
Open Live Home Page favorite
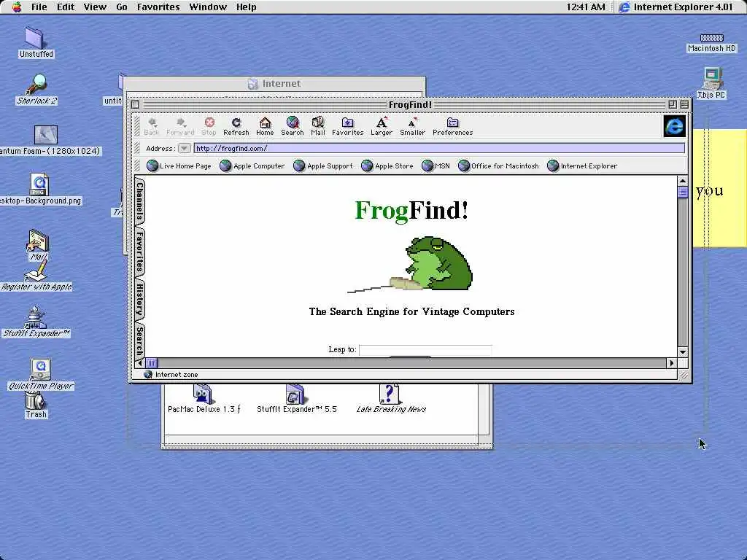pyautogui.click(x=179, y=166)
